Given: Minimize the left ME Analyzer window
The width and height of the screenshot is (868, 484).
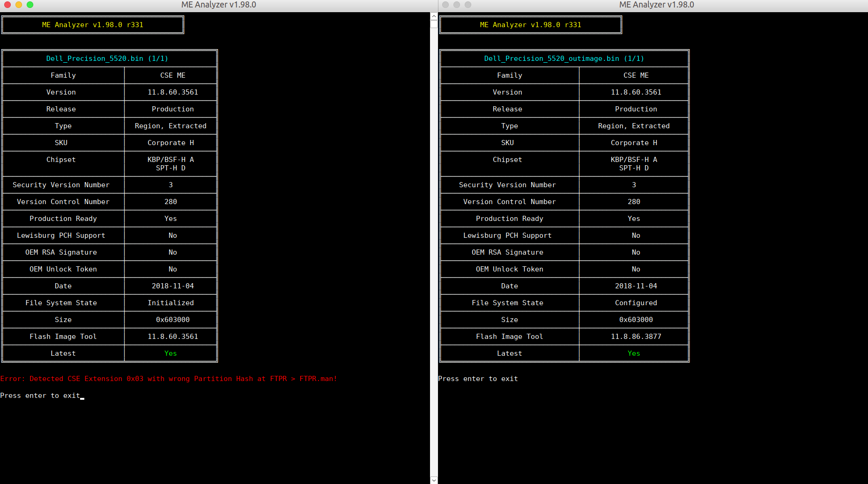Looking at the screenshot, I should [19, 5].
